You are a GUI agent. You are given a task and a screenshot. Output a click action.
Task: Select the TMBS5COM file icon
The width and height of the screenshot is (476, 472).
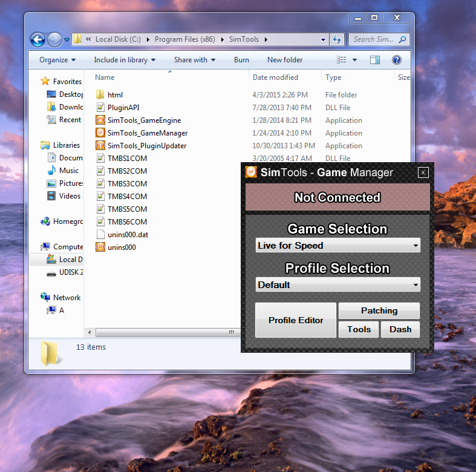(x=100, y=209)
